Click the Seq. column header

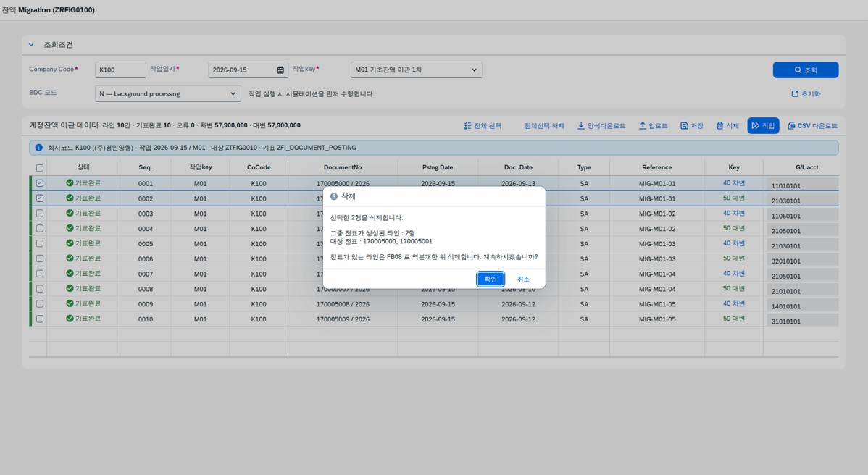pyautogui.click(x=146, y=167)
